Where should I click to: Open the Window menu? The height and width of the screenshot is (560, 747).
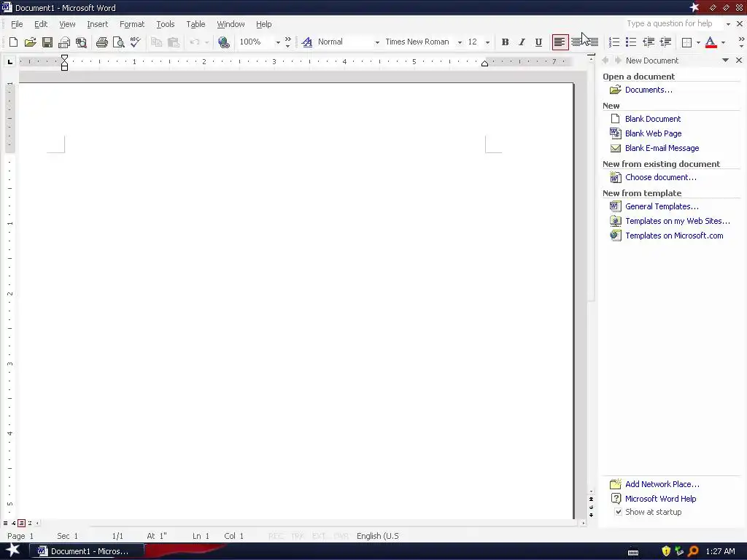pos(231,24)
